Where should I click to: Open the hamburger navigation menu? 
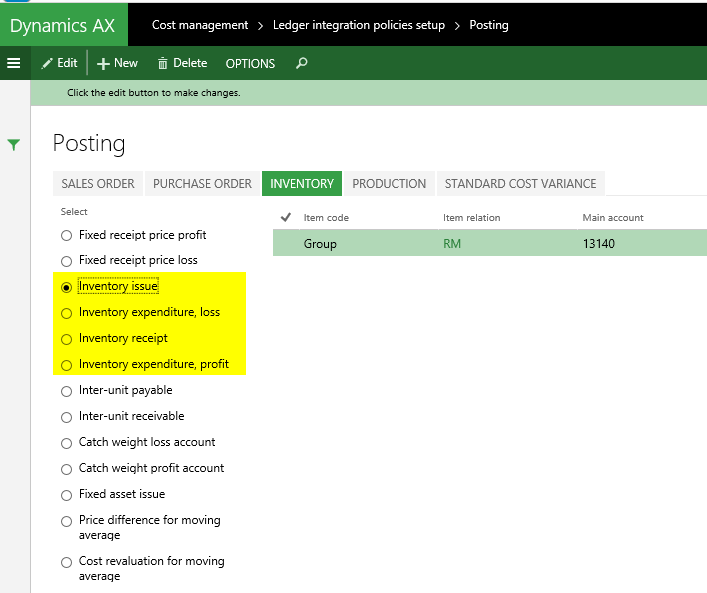coord(14,63)
